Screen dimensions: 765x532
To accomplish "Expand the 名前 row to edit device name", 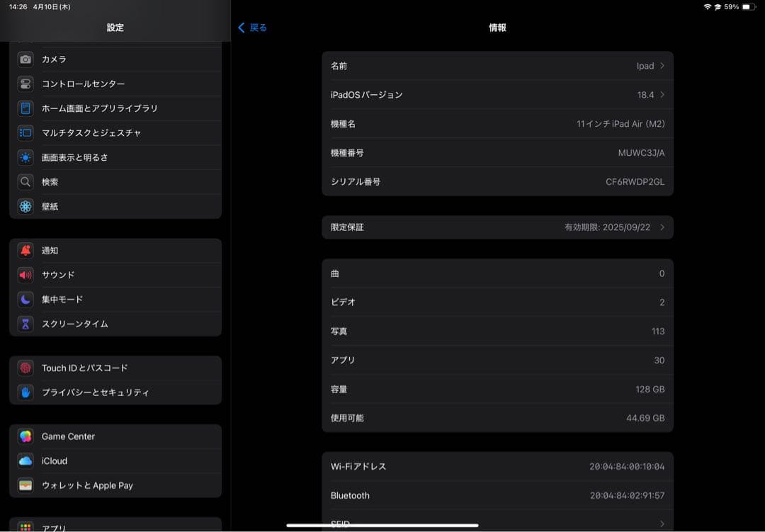I will click(496, 65).
